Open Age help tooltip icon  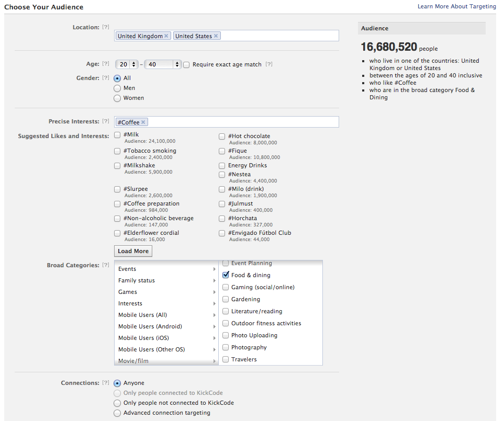pyautogui.click(x=106, y=64)
